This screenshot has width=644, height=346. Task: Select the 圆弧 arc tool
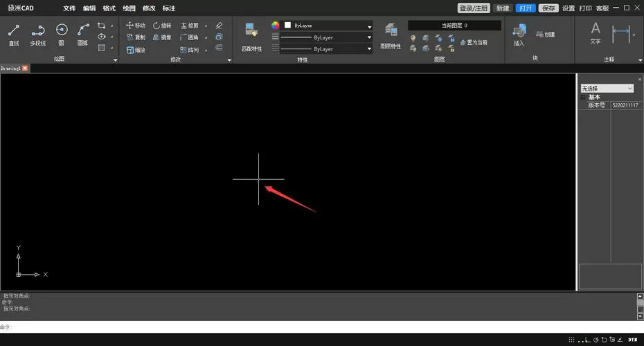click(x=83, y=35)
